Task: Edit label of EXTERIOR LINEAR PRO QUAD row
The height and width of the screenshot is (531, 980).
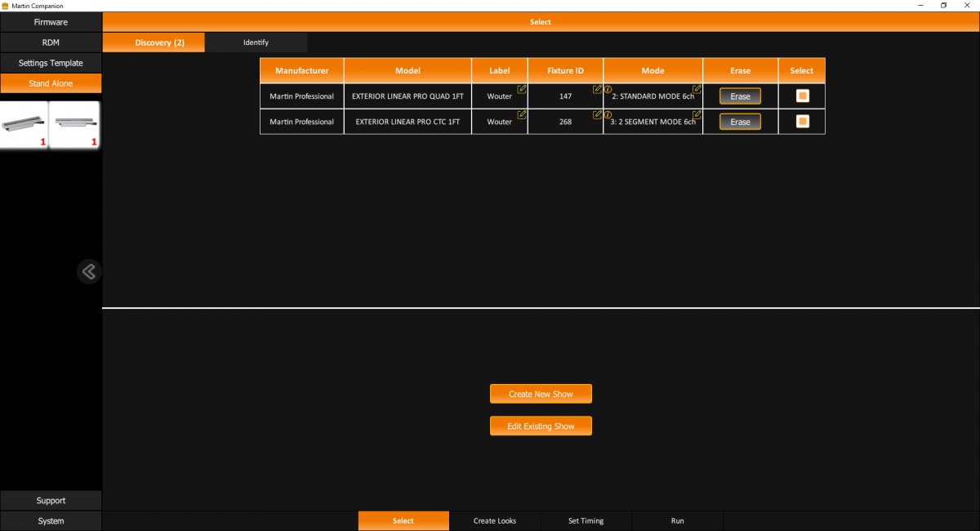Action: [x=522, y=89]
